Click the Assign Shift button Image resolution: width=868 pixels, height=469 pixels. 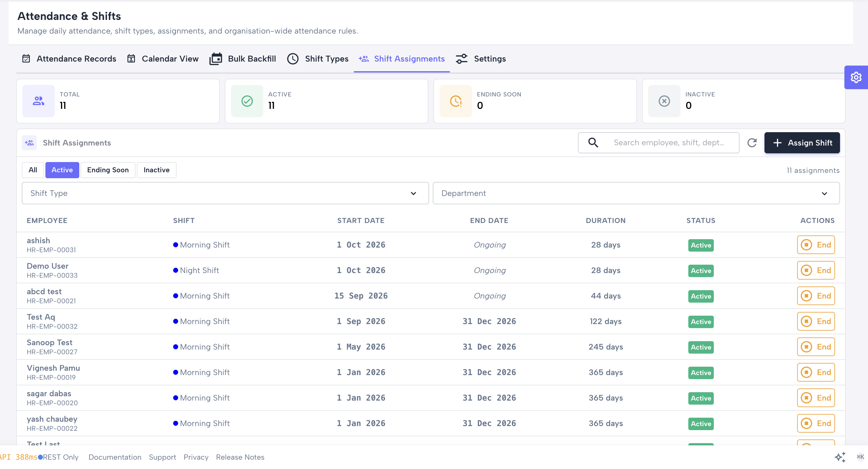(x=802, y=143)
